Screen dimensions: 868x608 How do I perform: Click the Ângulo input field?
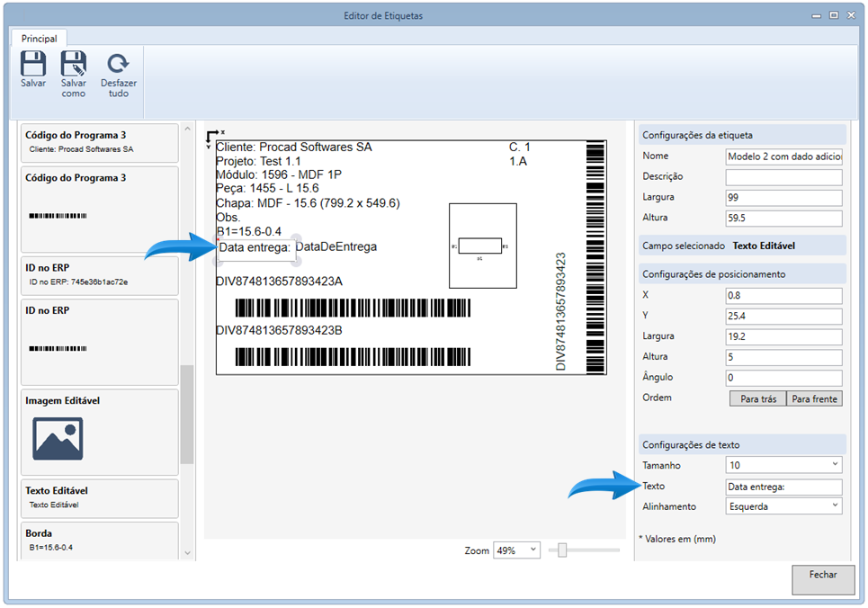click(x=783, y=378)
